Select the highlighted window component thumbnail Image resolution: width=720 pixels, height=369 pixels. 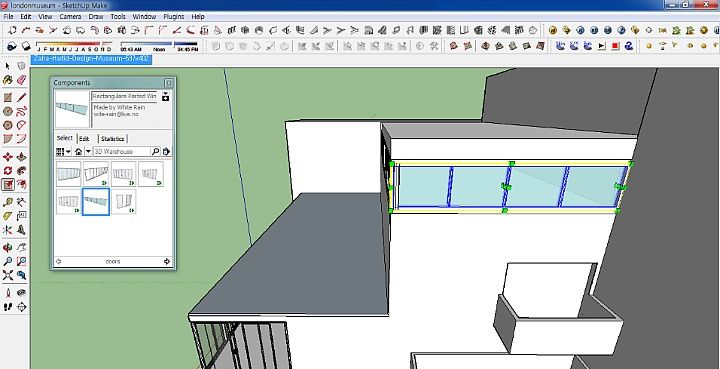(x=96, y=201)
